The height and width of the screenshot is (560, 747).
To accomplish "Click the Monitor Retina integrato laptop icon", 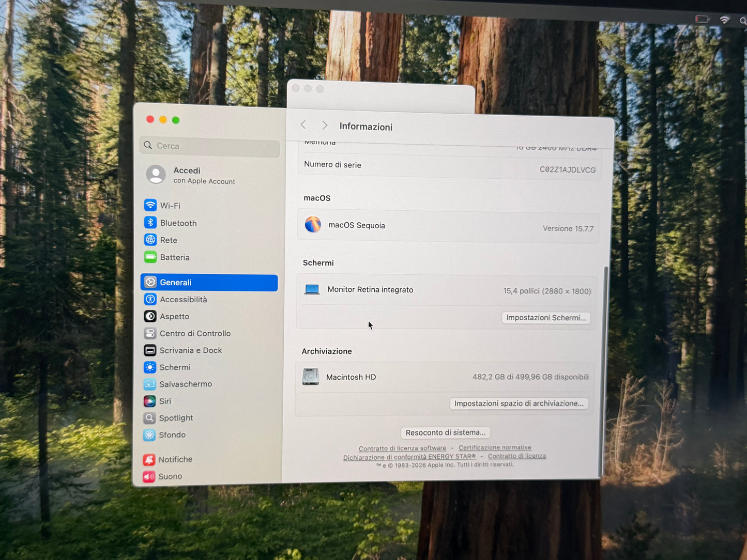I will pos(312,289).
